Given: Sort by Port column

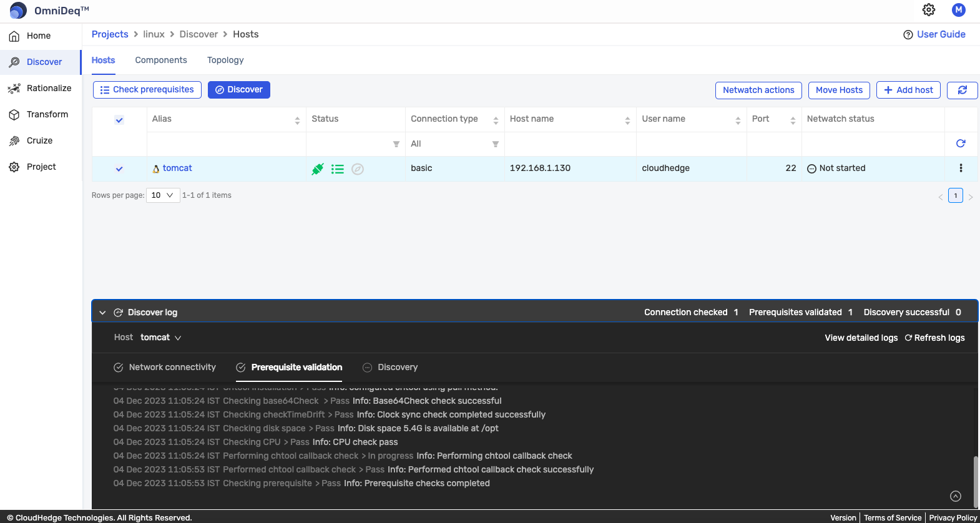Looking at the screenshot, I should (x=793, y=120).
